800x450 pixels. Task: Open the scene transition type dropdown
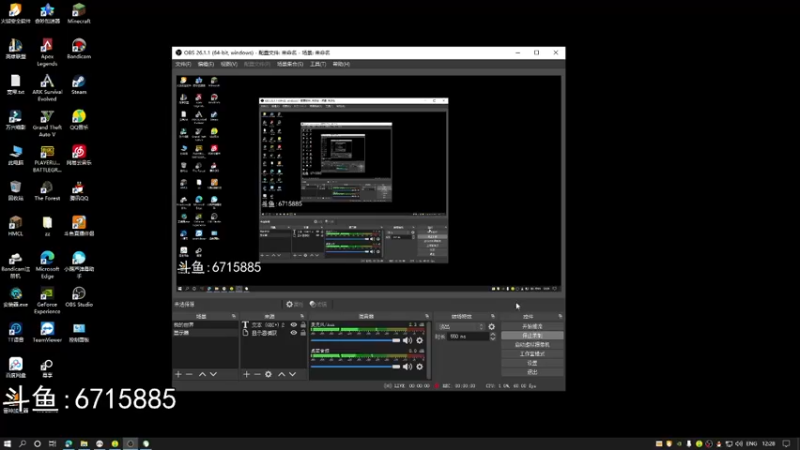461,327
